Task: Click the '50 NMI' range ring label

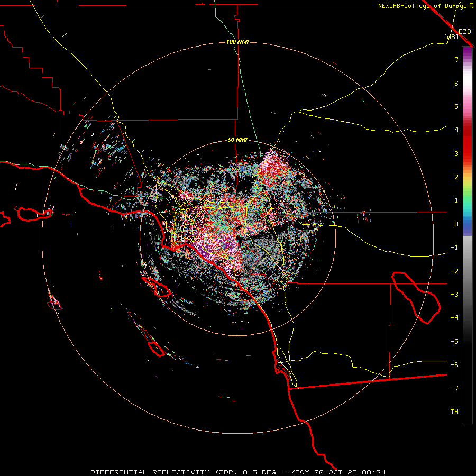Action: pyautogui.click(x=237, y=140)
